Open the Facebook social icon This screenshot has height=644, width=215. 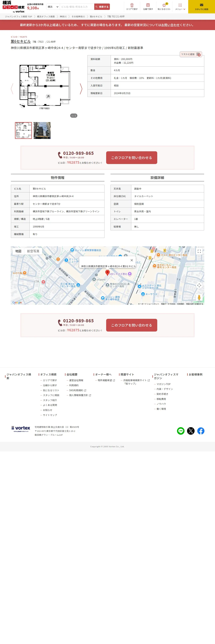click(201, 431)
